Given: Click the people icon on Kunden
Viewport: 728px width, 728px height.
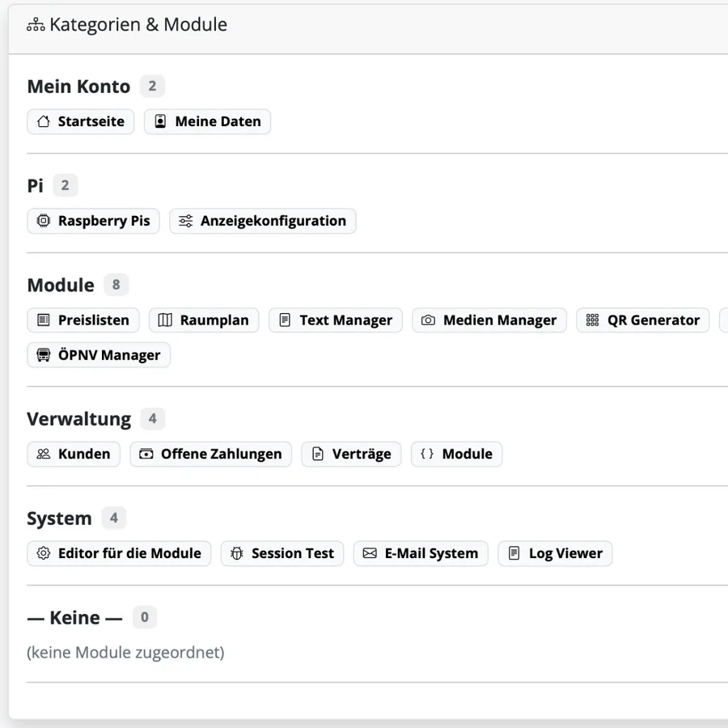Looking at the screenshot, I should 44,454.
